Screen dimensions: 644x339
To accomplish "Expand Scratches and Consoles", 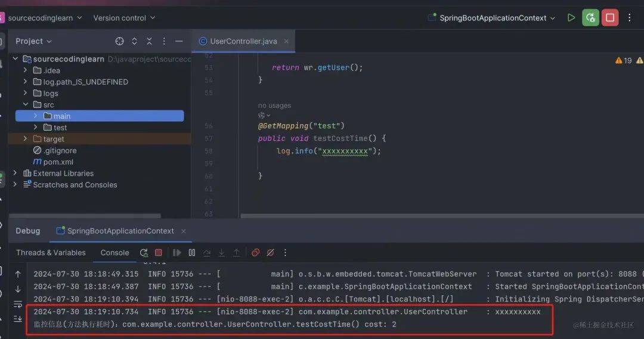I will click(x=15, y=184).
